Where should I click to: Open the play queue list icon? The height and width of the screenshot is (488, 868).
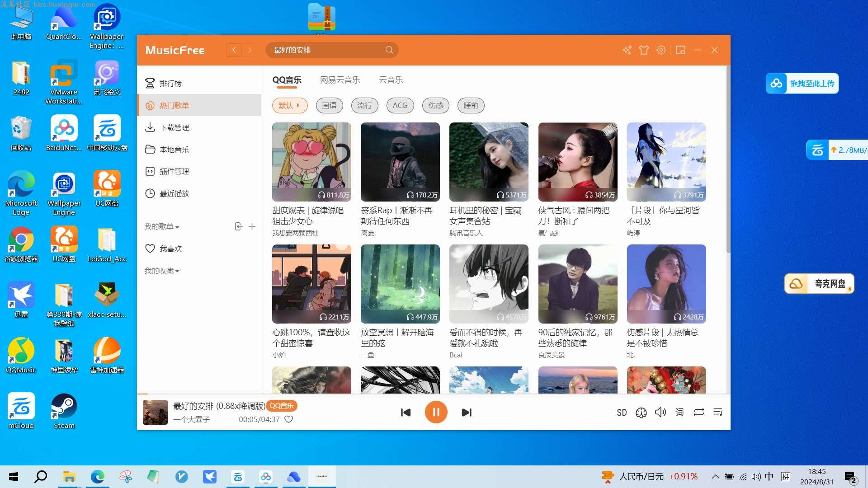pyautogui.click(x=718, y=412)
